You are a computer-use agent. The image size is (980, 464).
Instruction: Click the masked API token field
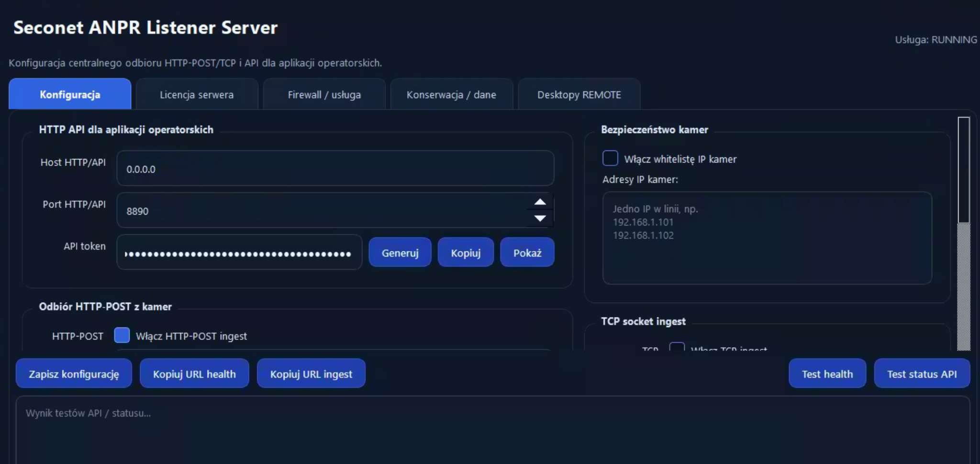[239, 252]
